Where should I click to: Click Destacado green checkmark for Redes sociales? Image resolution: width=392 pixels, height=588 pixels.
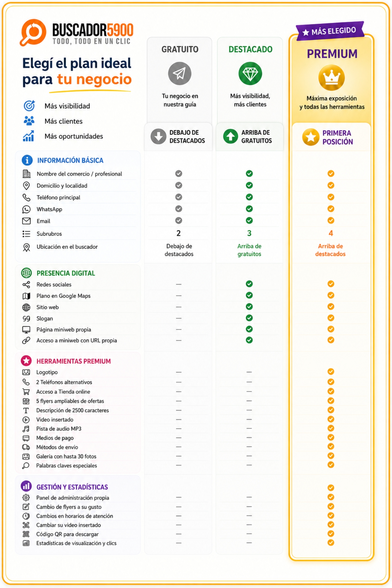click(x=249, y=284)
